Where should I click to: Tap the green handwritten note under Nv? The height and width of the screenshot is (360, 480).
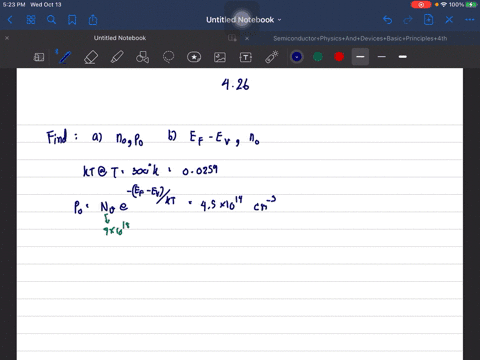point(116,228)
